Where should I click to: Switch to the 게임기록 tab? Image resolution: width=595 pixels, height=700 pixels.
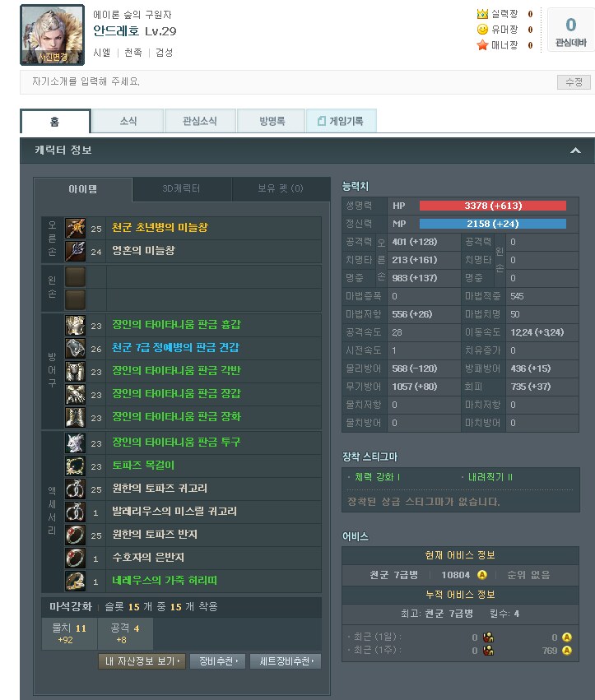pos(342,121)
